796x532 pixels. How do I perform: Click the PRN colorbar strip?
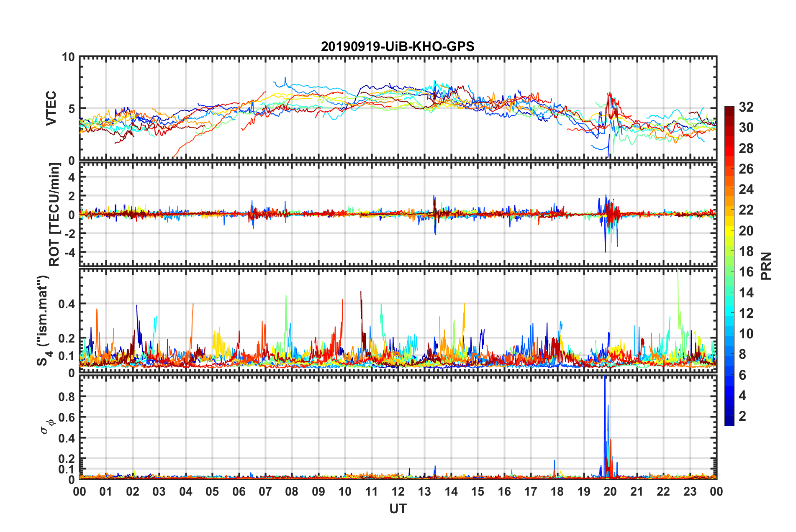729,266
